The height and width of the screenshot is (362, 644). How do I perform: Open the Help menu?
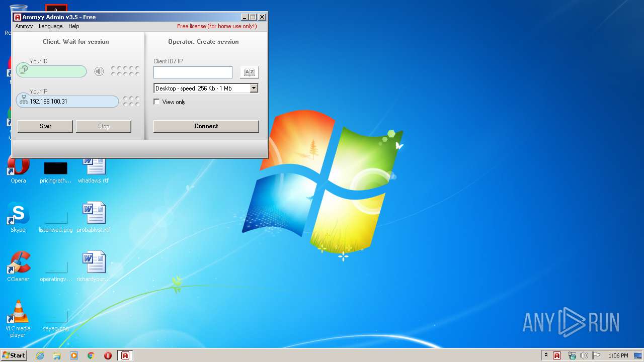[74, 26]
